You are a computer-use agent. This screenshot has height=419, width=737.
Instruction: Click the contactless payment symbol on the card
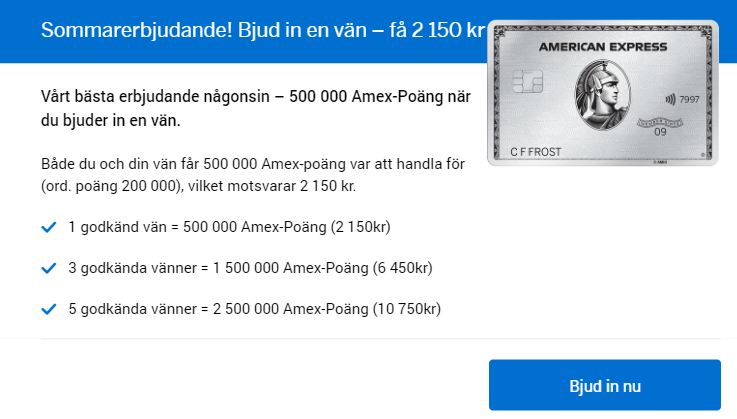tap(669, 99)
